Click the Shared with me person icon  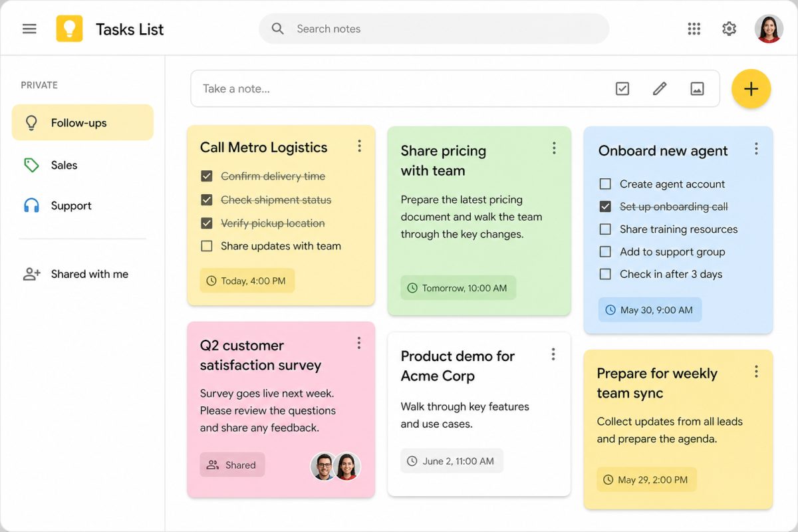[x=32, y=274]
